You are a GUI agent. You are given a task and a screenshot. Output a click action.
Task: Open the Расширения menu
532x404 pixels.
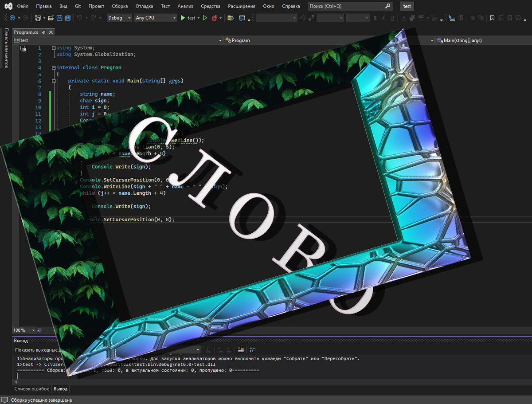[x=242, y=6]
